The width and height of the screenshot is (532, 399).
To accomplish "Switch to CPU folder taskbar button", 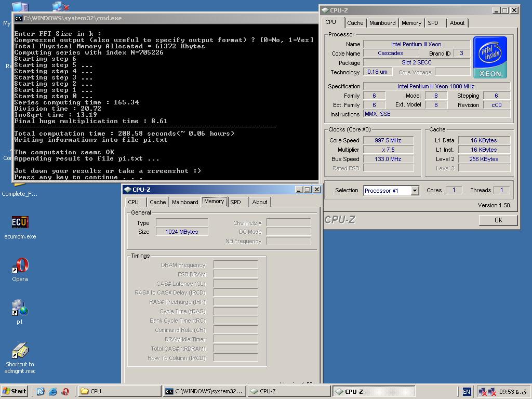I will 119,391.
